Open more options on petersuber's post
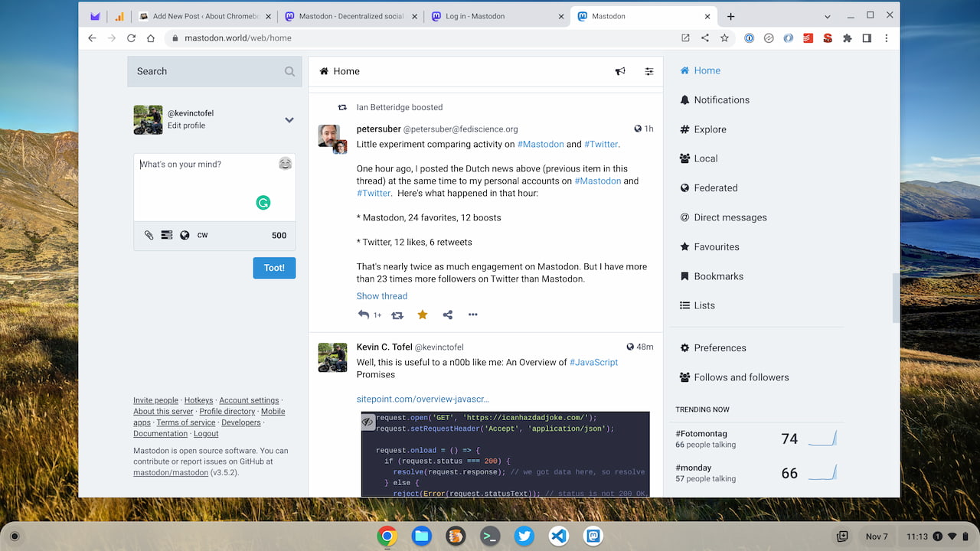Viewport: 980px width, 551px height. (x=473, y=315)
